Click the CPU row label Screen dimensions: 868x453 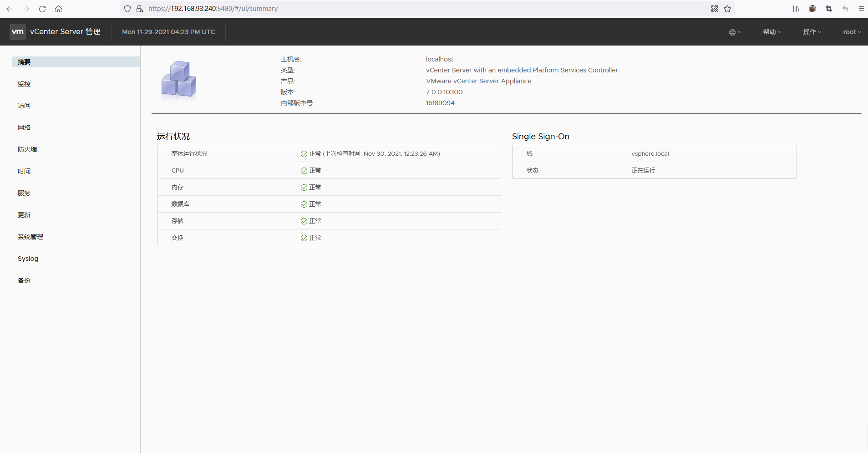coord(178,171)
